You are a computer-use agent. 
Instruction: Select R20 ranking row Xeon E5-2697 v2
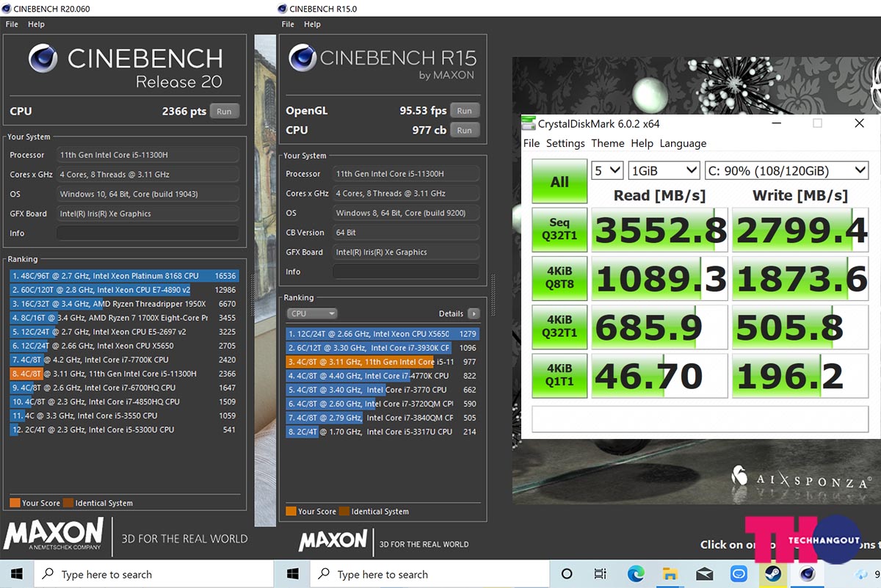[124, 332]
